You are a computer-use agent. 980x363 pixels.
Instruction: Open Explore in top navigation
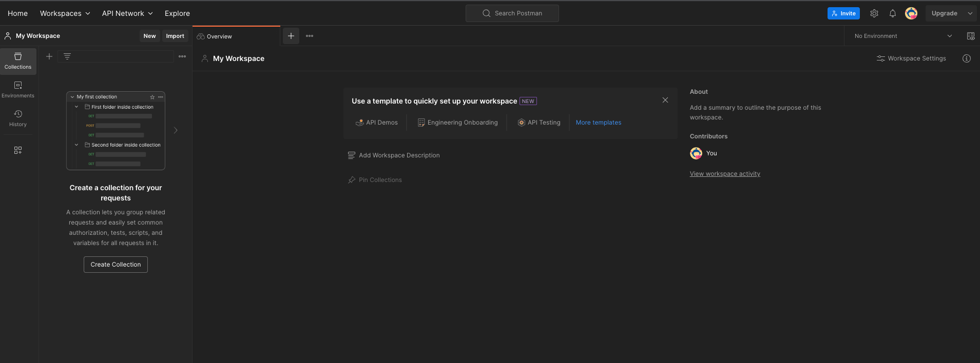(177, 13)
